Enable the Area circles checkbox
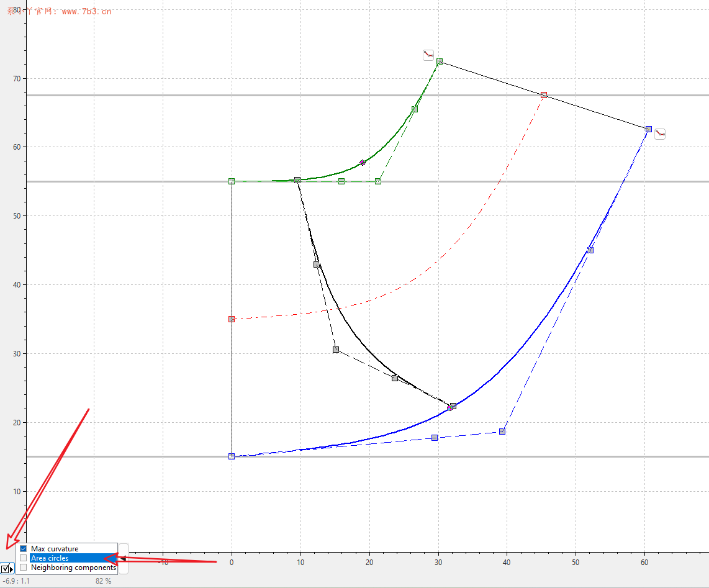 (23, 558)
